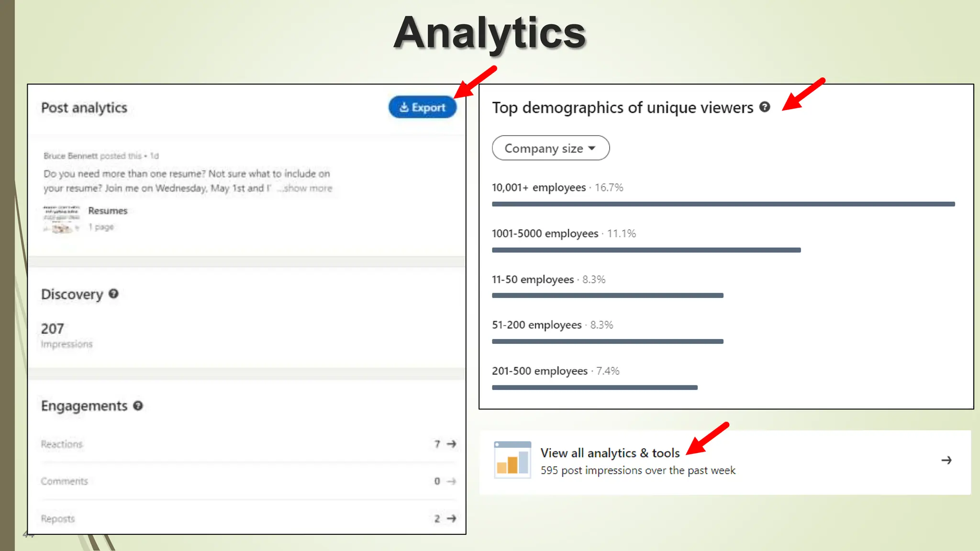Click the analytics bar chart icon
The height and width of the screenshot is (551, 980).
coord(512,460)
